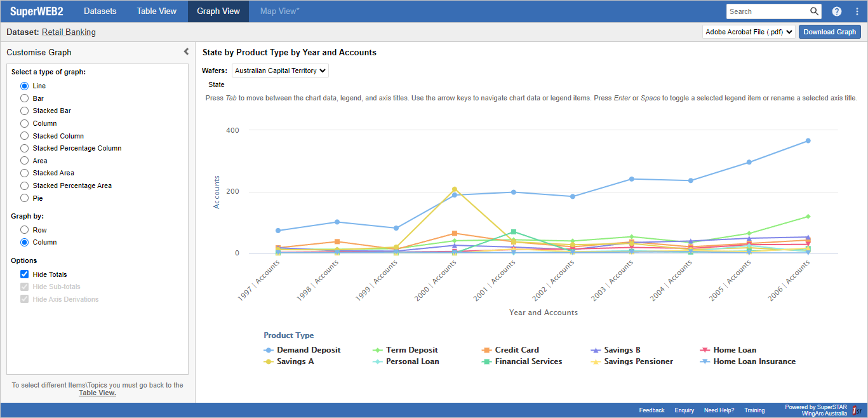Viewport: 868px width, 418px height.
Task: Open the help question mark icon
Action: 836,11
